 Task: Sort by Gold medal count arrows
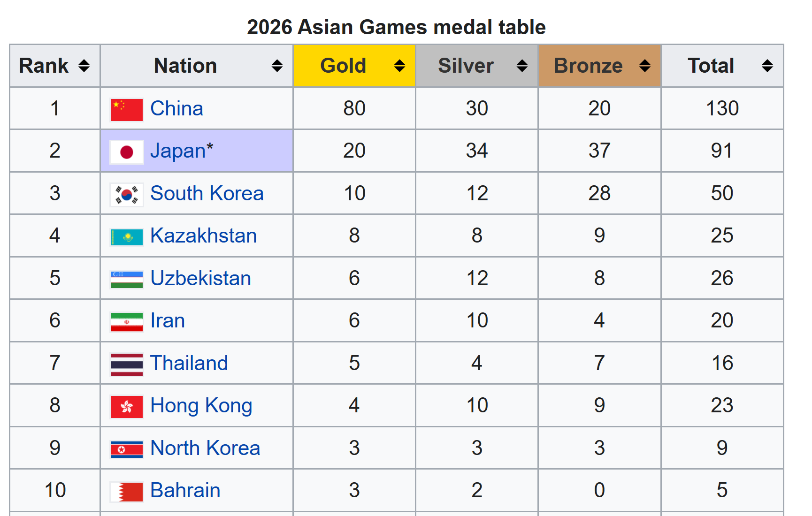[x=399, y=66]
